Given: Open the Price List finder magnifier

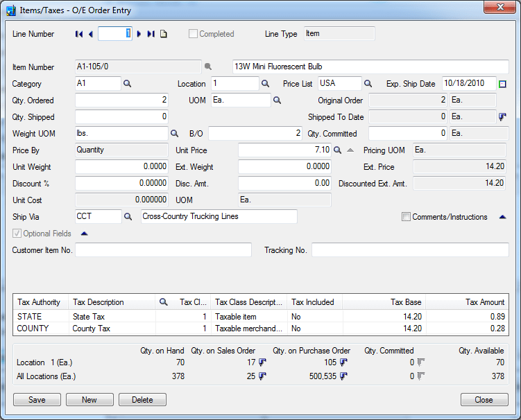Looking at the screenshot, I should (x=368, y=84).
